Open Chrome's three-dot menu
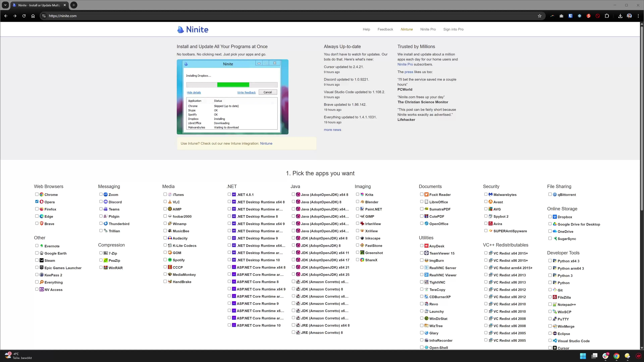The image size is (644, 362). pyautogui.click(x=638, y=15)
